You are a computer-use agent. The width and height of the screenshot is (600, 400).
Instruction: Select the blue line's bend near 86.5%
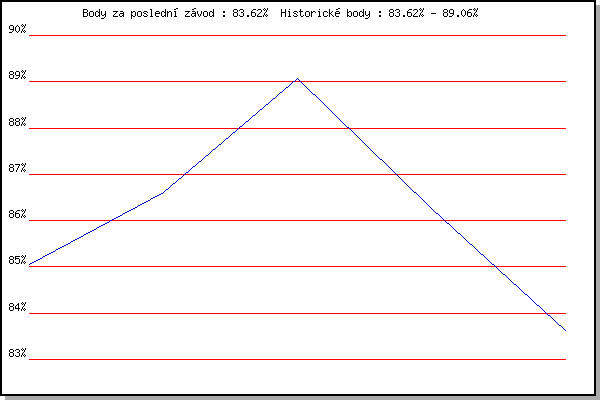click(x=163, y=192)
